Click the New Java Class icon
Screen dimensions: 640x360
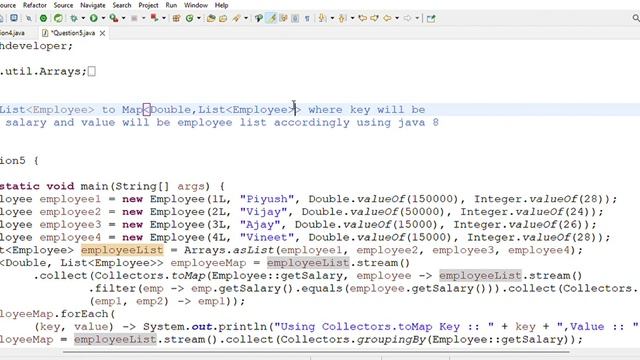pos(189,18)
